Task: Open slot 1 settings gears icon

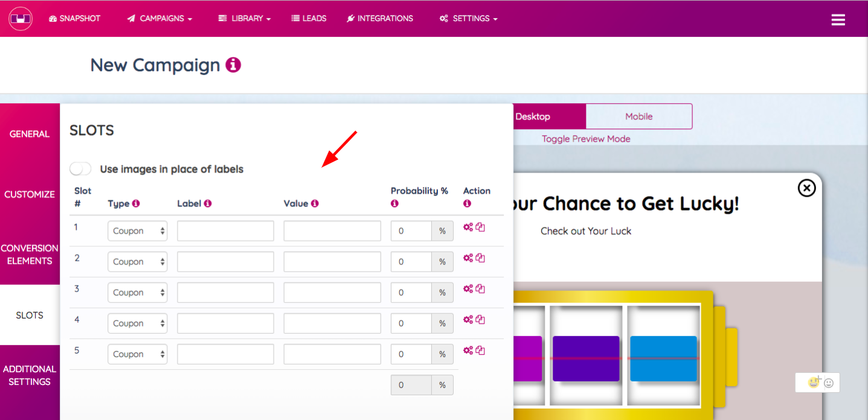Action: 468,227
